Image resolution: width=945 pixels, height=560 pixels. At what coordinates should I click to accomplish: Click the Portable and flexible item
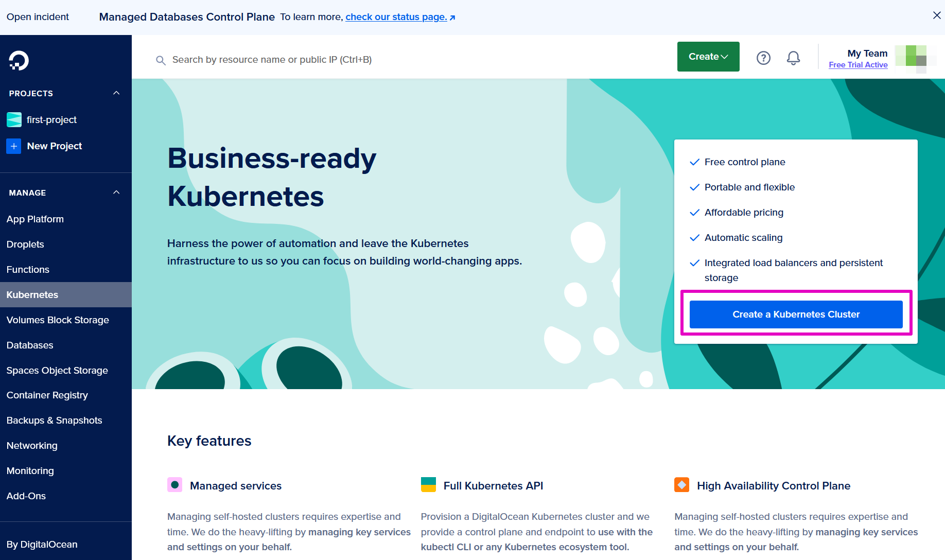tap(749, 187)
